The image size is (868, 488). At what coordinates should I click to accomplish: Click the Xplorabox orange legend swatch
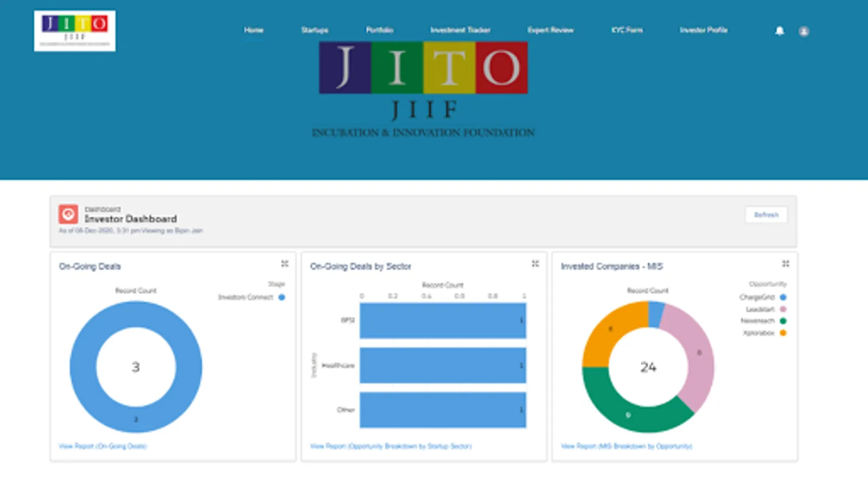783,333
